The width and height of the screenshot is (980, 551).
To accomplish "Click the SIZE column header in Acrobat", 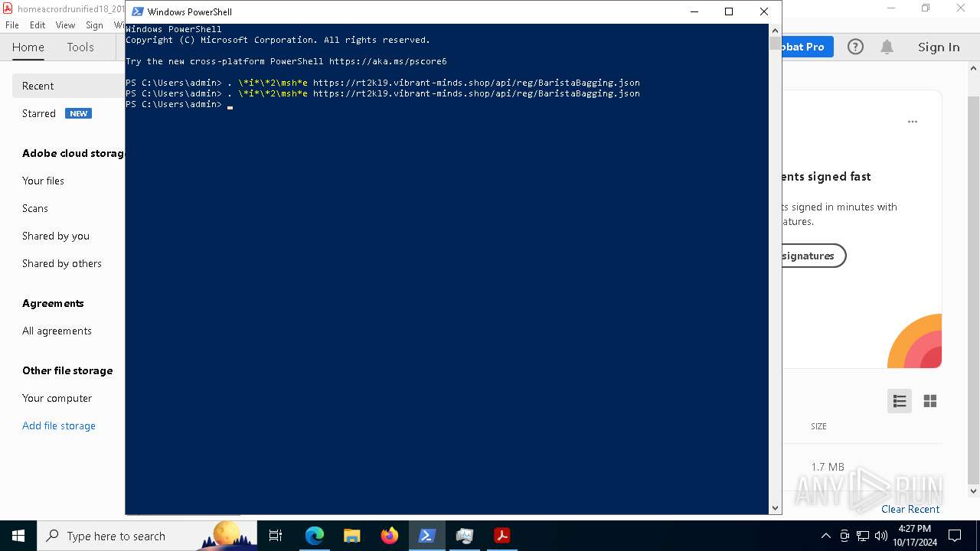I will click(818, 426).
